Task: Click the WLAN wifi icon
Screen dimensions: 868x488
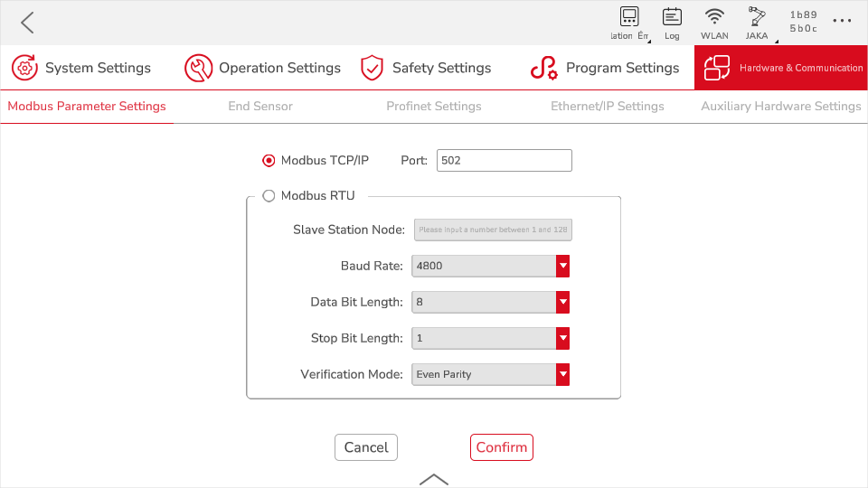Action: [x=714, y=16]
